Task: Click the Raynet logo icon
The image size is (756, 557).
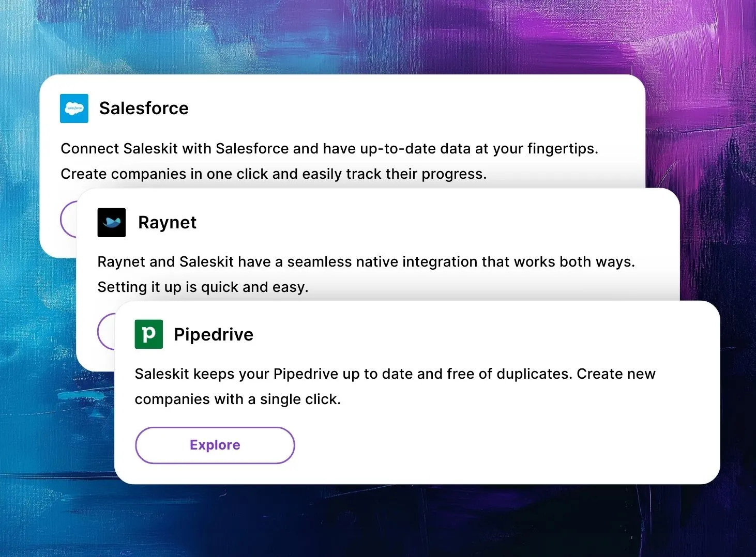Action: 112,223
